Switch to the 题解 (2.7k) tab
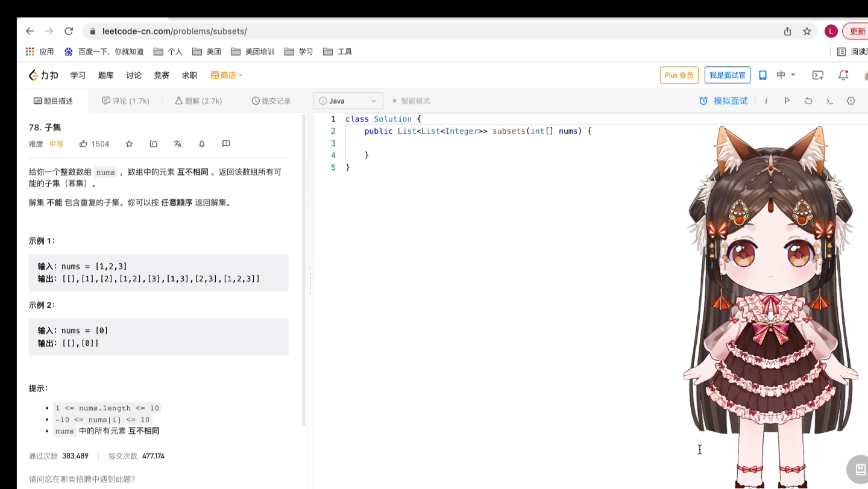The height and width of the screenshot is (489, 868). point(198,101)
